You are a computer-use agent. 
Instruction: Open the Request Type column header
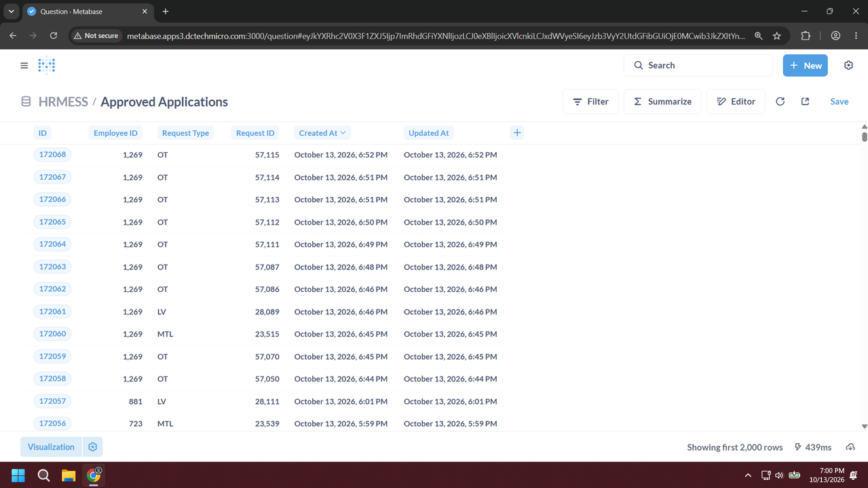tap(185, 133)
